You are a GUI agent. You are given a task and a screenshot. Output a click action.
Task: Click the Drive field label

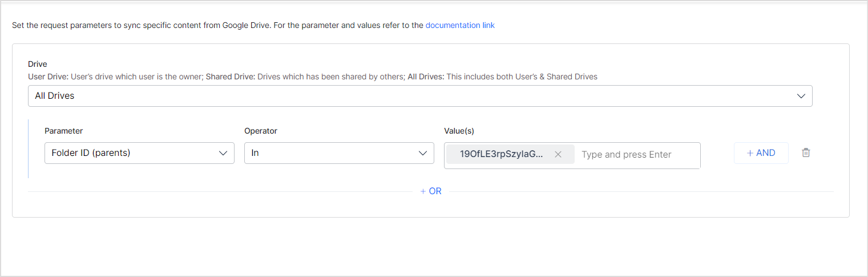pos(38,64)
